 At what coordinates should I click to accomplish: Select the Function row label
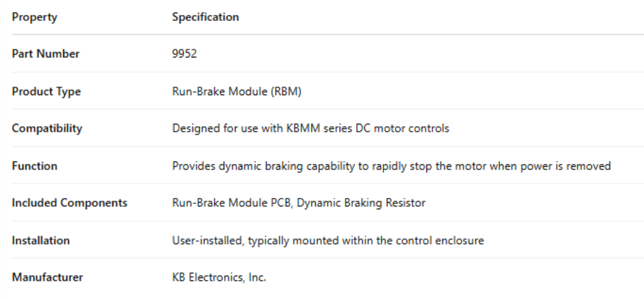[x=34, y=166]
